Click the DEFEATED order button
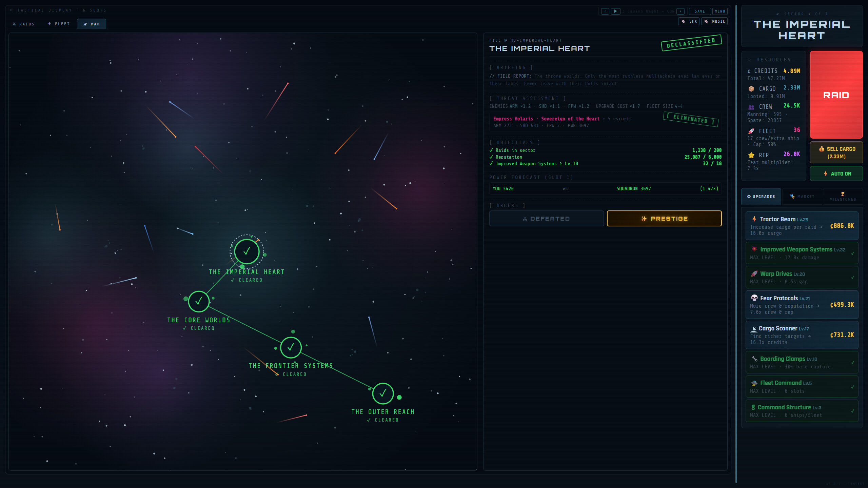This screenshot has width=868, height=488. click(x=547, y=219)
